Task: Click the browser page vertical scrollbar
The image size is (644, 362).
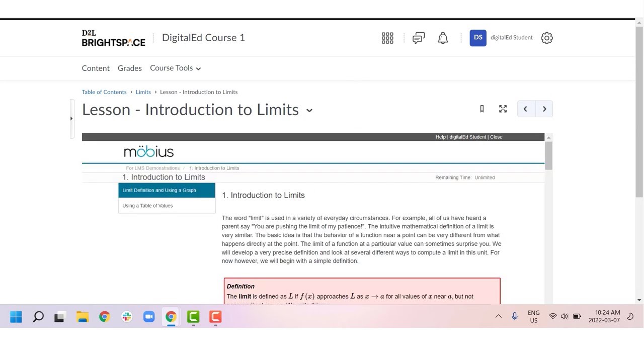Action: [639, 111]
